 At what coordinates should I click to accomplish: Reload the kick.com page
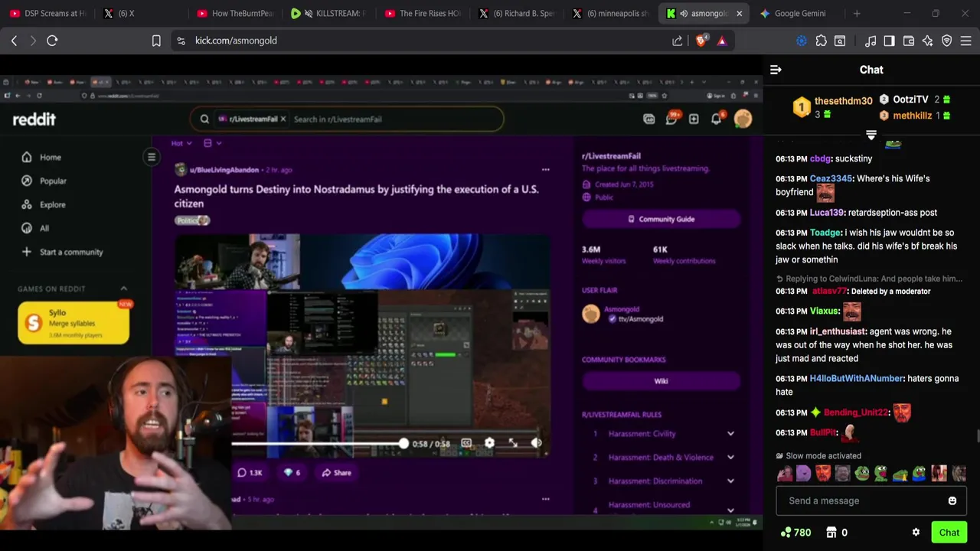[x=52, y=41]
